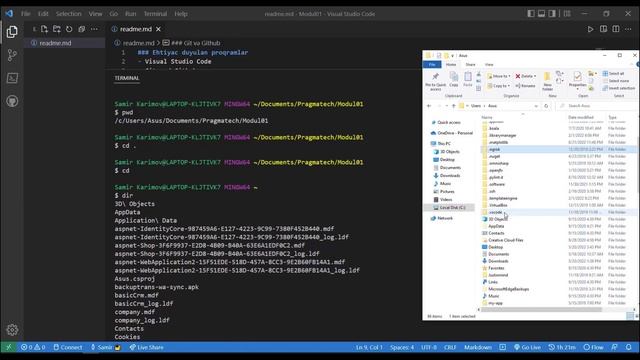Click Rename in File Explorer ribbon
The width and height of the screenshot is (640, 360).
tap(525, 86)
